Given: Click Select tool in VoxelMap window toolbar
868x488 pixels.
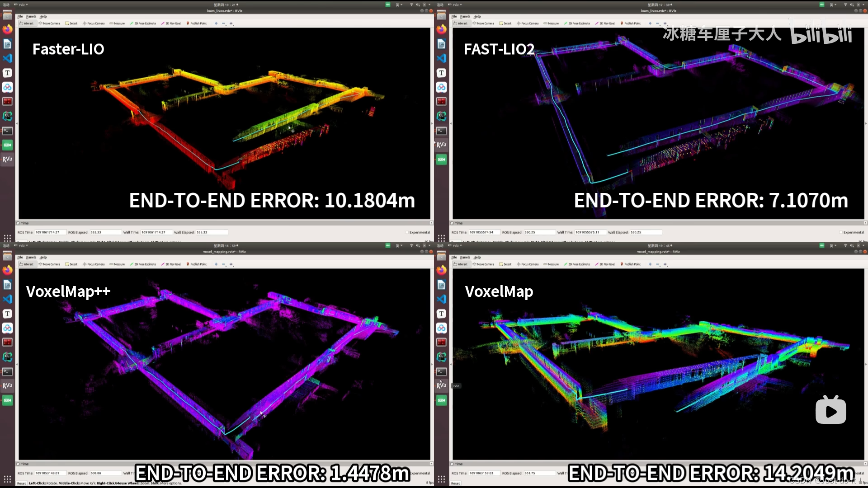Looking at the screenshot, I should pyautogui.click(x=505, y=264).
